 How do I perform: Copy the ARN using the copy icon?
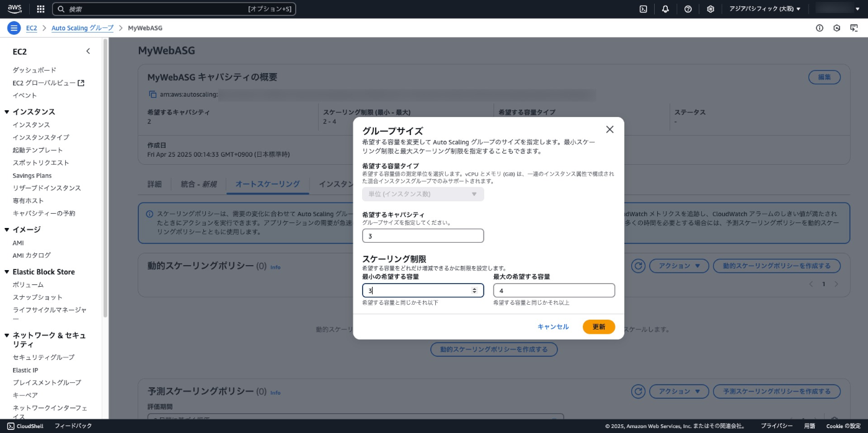153,95
